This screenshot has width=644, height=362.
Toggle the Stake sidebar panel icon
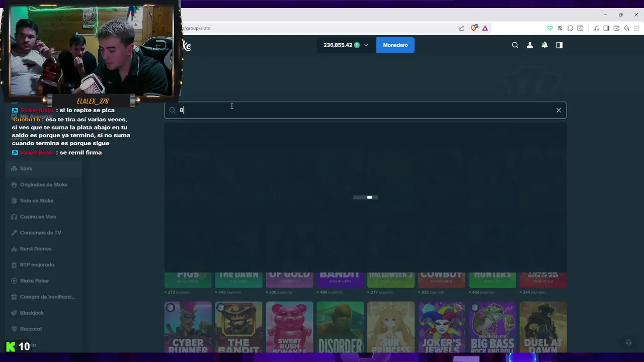[x=559, y=45]
